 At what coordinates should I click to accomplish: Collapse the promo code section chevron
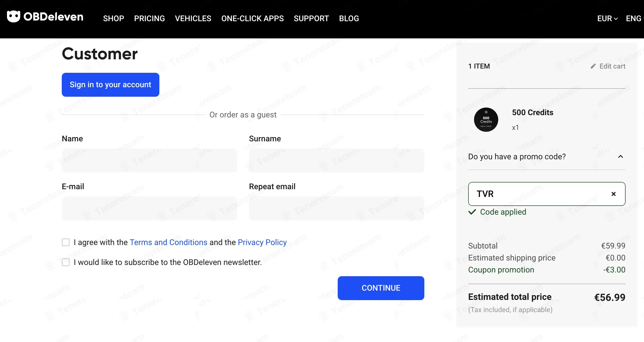(x=620, y=157)
